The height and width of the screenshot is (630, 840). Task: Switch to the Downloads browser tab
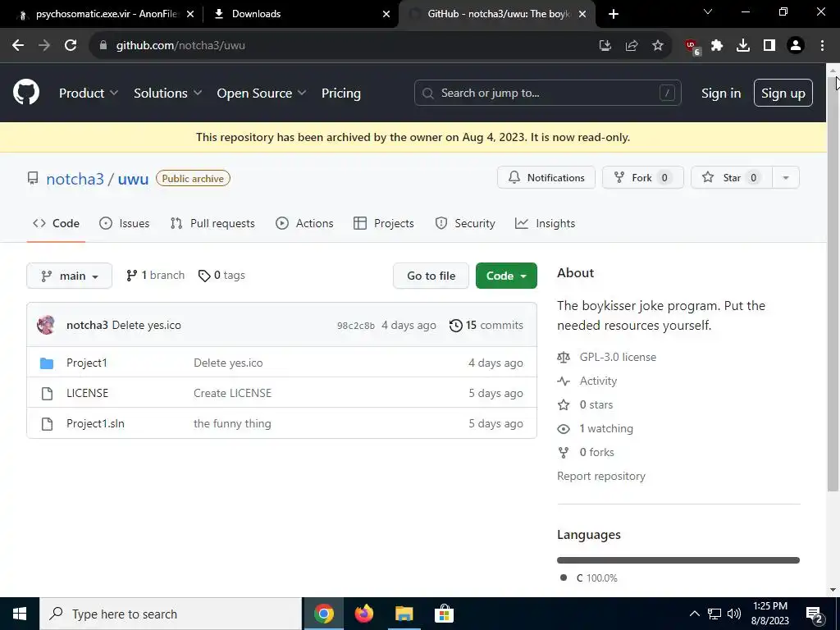(x=301, y=14)
